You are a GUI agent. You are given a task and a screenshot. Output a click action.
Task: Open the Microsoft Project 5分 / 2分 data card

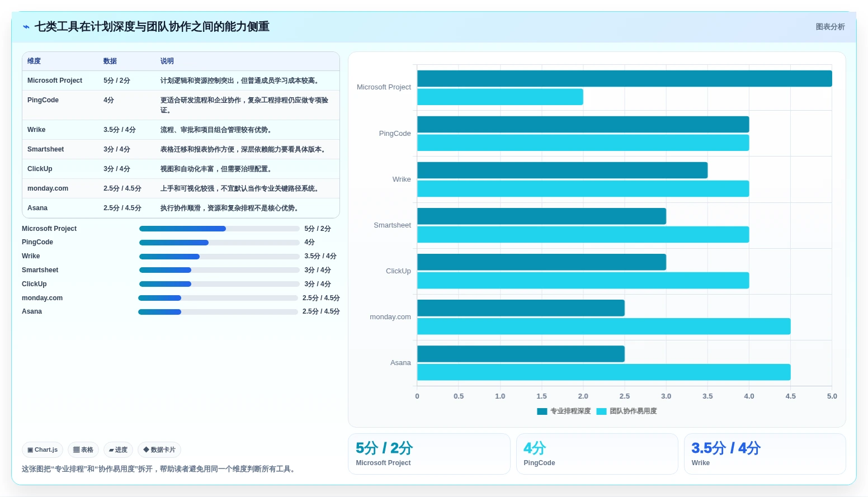[x=429, y=454]
